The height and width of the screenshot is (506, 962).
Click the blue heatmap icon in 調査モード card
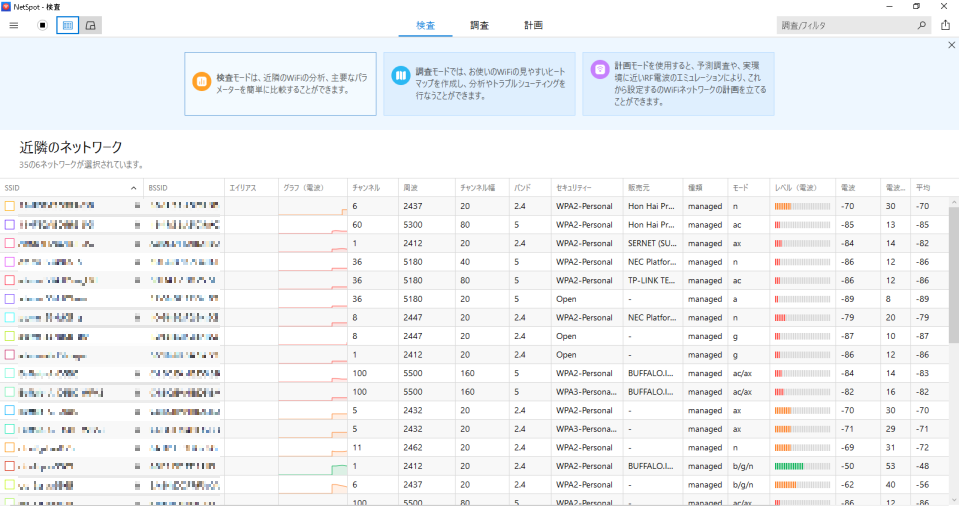[401, 76]
